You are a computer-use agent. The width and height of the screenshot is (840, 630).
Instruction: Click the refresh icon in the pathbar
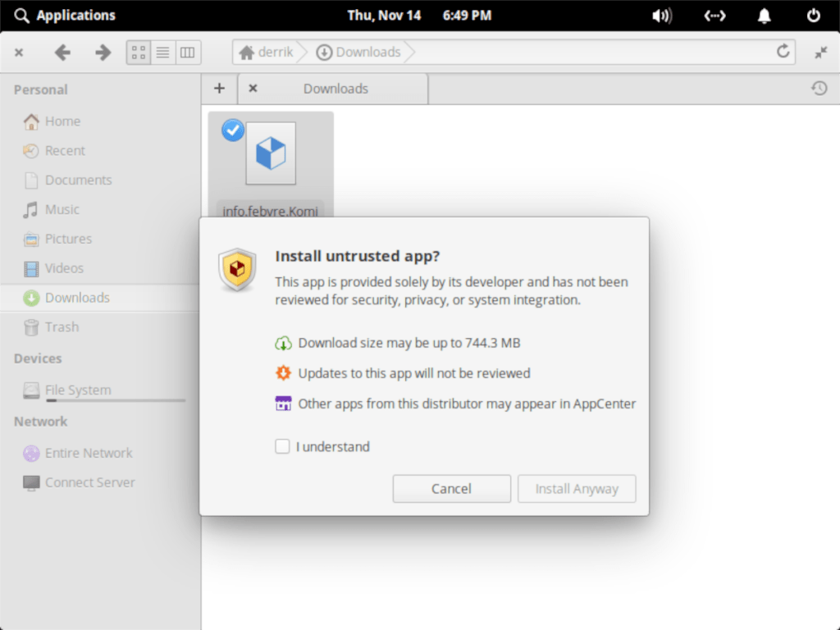(783, 51)
